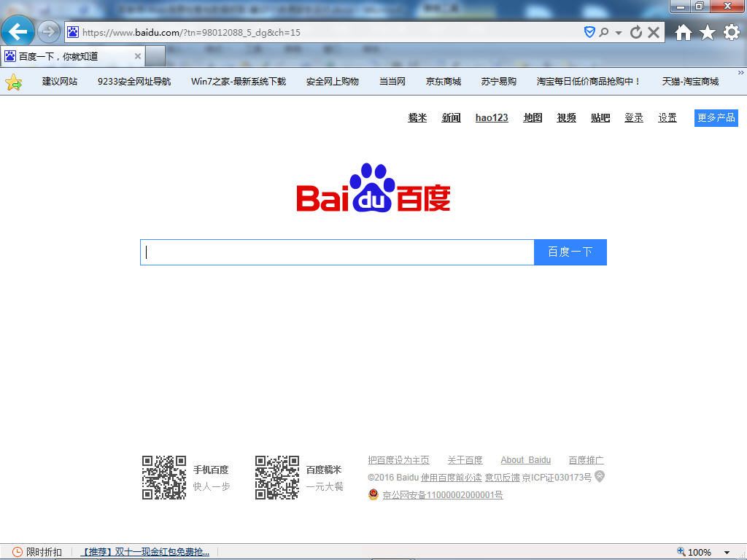The height and width of the screenshot is (560, 747).
Task: Click the 关于百度 footer link
Action: click(465, 460)
